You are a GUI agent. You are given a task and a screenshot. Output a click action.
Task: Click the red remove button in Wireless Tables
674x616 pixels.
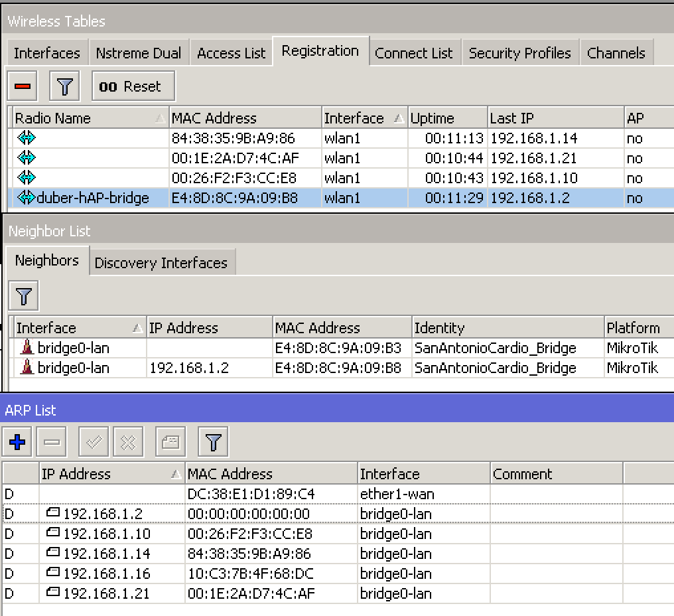[x=23, y=86]
